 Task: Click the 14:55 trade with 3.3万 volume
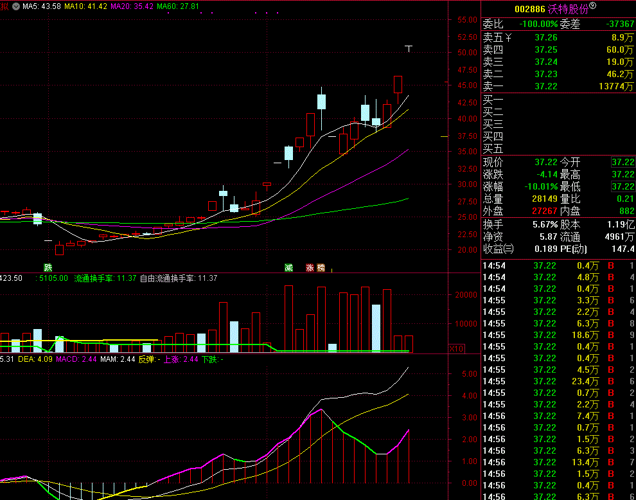click(558, 300)
